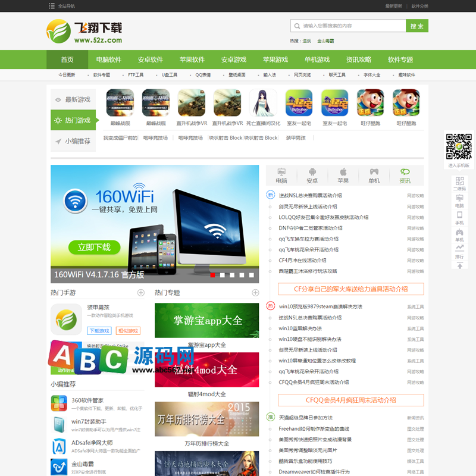The image size is (476, 476).
Task: Expand 热门专题 with its plus button
Action: [x=256, y=293]
